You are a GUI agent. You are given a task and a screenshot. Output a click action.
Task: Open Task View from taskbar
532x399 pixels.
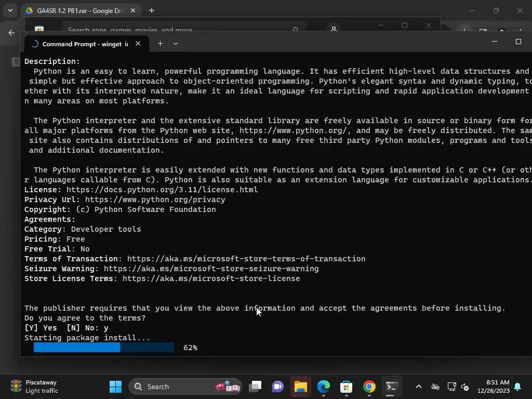click(x=255, y=387)
